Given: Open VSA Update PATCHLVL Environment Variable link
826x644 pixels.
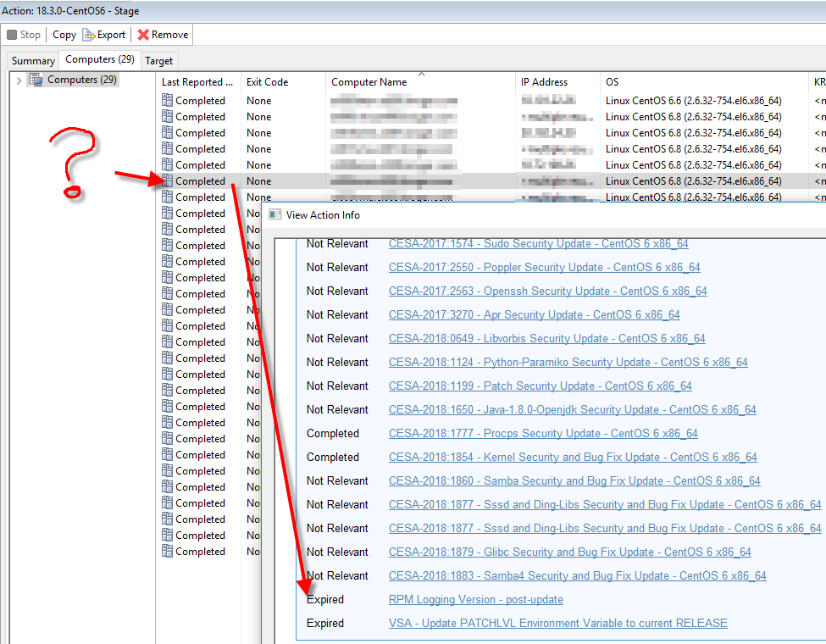Looking at the screenshot, I should pos(557,623).
